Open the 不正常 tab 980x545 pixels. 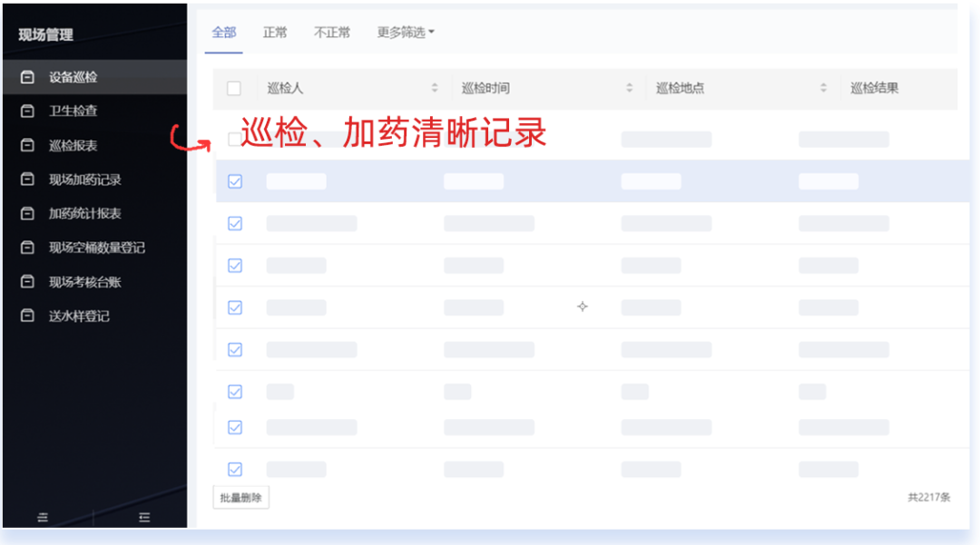click(331, 33)
